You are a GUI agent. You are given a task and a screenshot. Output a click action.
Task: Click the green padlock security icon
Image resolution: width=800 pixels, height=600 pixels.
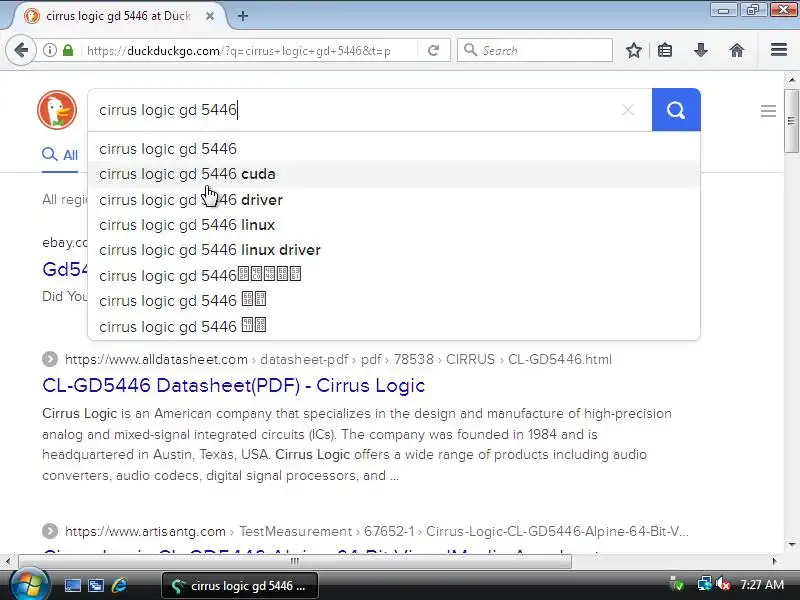click(68, 50)
